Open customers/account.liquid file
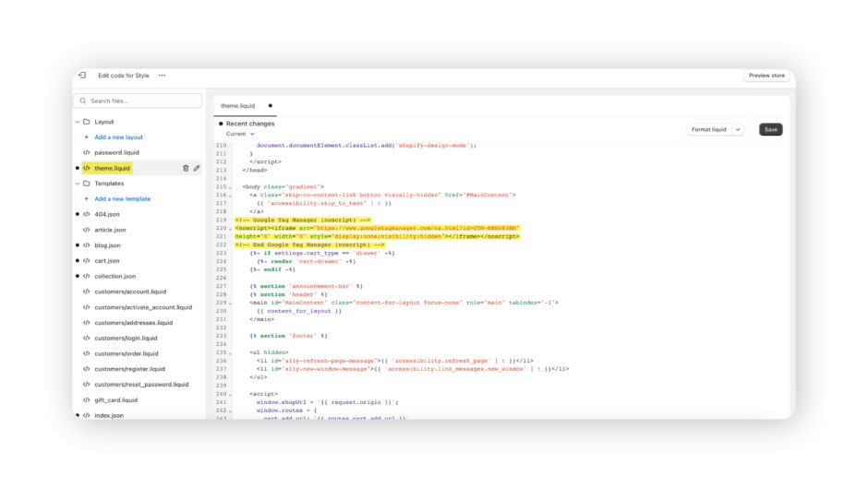 pos(130,292)
